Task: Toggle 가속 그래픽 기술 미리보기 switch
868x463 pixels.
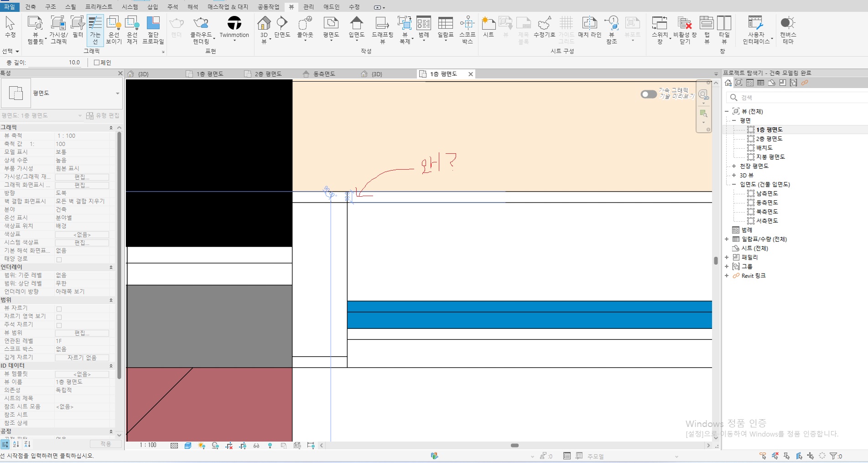Action: tap(649, 94)
